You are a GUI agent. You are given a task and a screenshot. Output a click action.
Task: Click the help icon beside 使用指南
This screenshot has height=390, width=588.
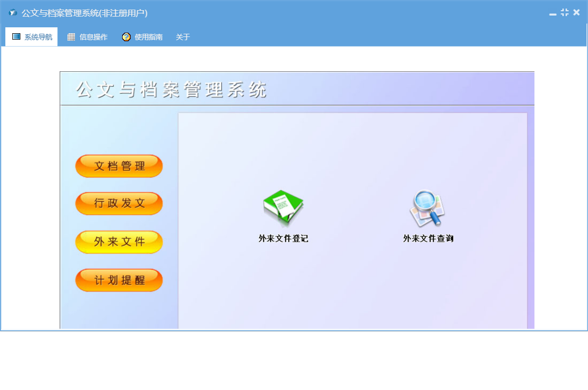[126, 37]
